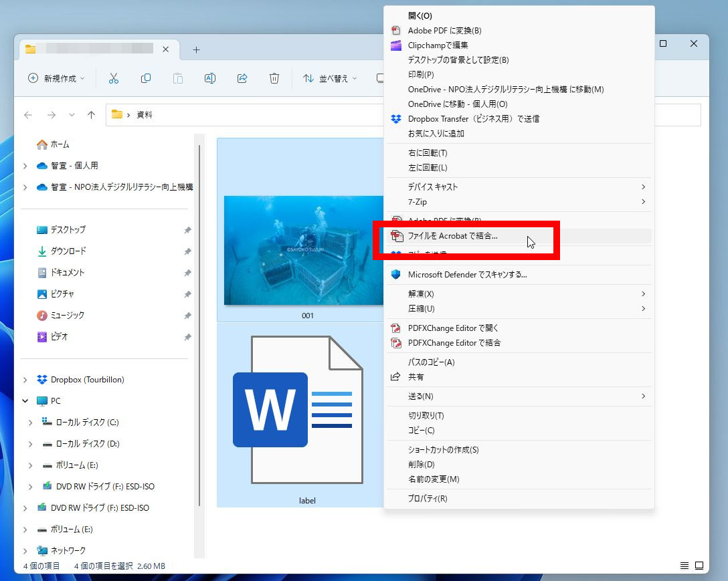Click 資料 in the address bar

[x=145, y=114]
